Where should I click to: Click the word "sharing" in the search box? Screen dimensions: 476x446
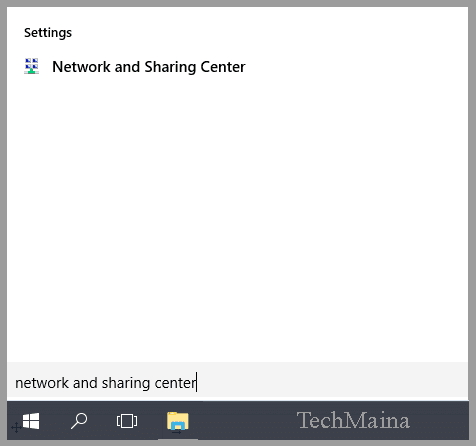pyautogui.click(x=126, y=383)
